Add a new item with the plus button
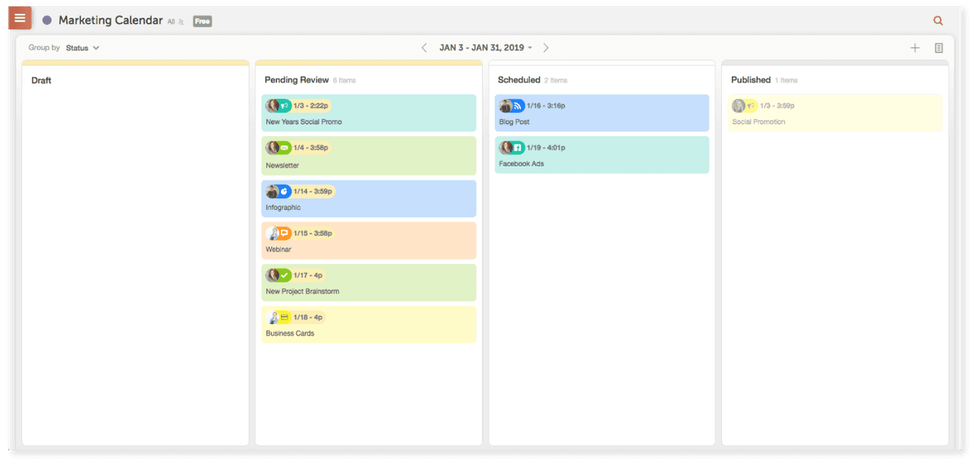 tap(915, 47)
